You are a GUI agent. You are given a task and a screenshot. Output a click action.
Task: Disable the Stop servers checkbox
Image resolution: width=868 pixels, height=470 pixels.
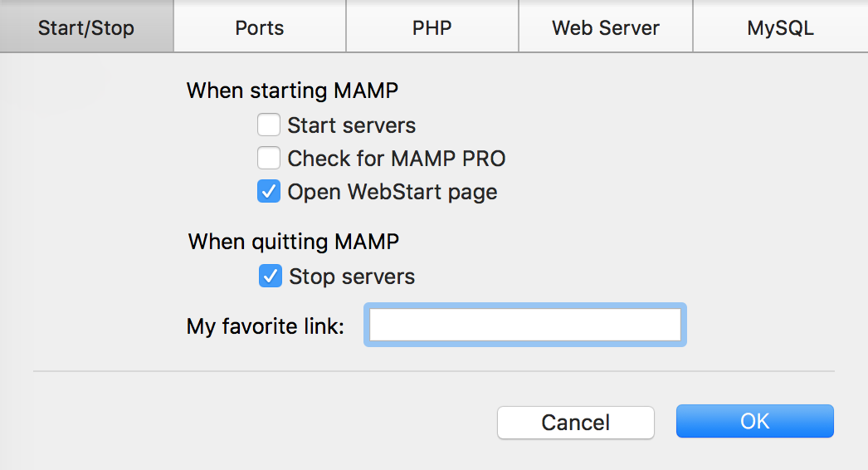pos(270,276)
